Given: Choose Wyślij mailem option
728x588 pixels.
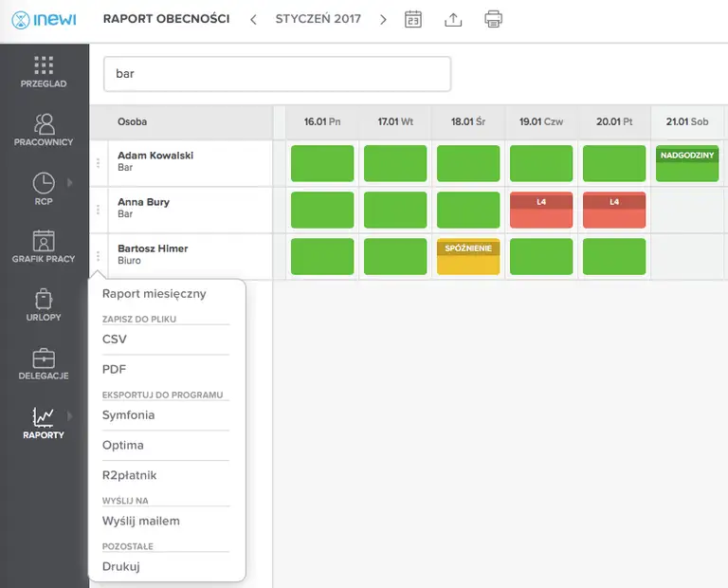Looking at the screenshot, I should point(140,521).
